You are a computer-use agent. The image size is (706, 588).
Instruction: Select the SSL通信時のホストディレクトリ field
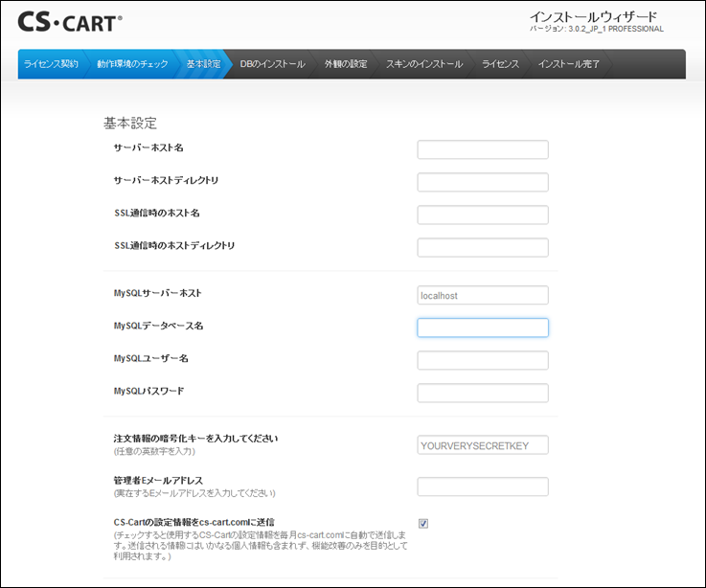483,247
